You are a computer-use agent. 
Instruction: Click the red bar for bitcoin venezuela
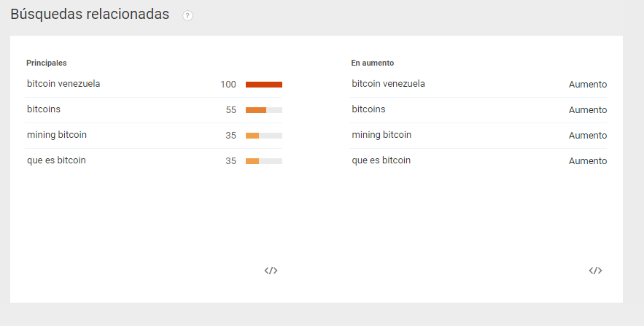click(264, 85)
